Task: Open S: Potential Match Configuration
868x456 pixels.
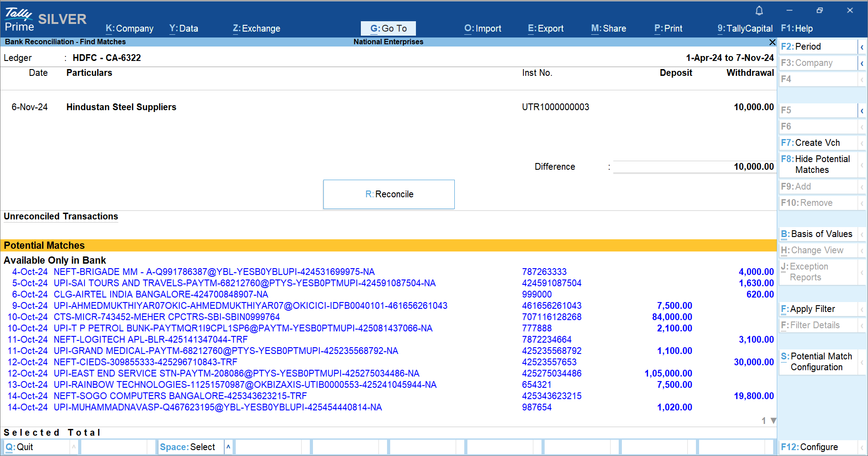Action: [818, 362]
